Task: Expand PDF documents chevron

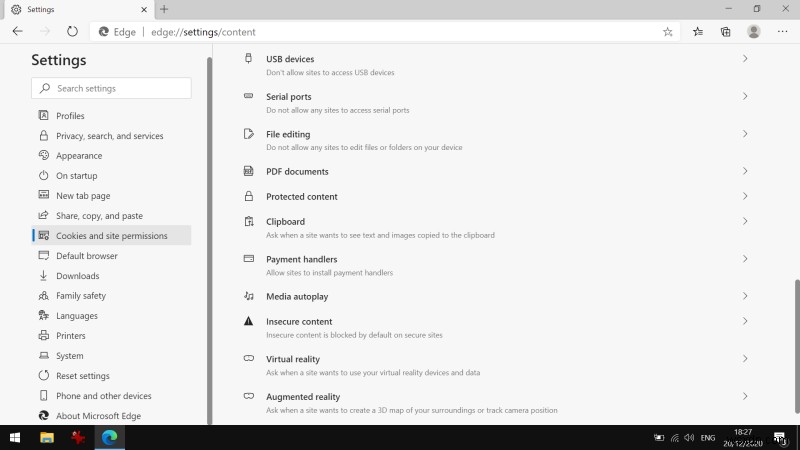Action: (x=745, y=171)
